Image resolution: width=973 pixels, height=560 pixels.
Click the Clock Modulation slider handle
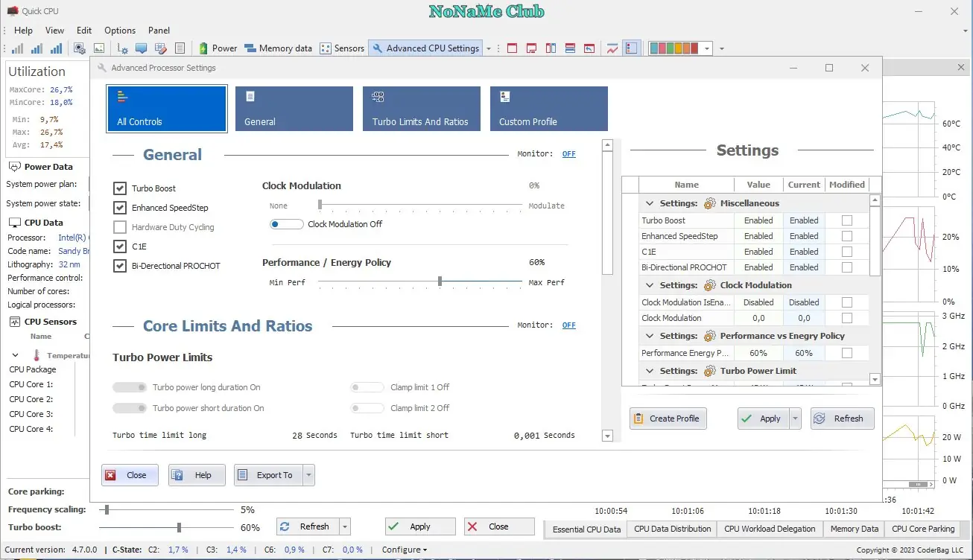[320, 204]
